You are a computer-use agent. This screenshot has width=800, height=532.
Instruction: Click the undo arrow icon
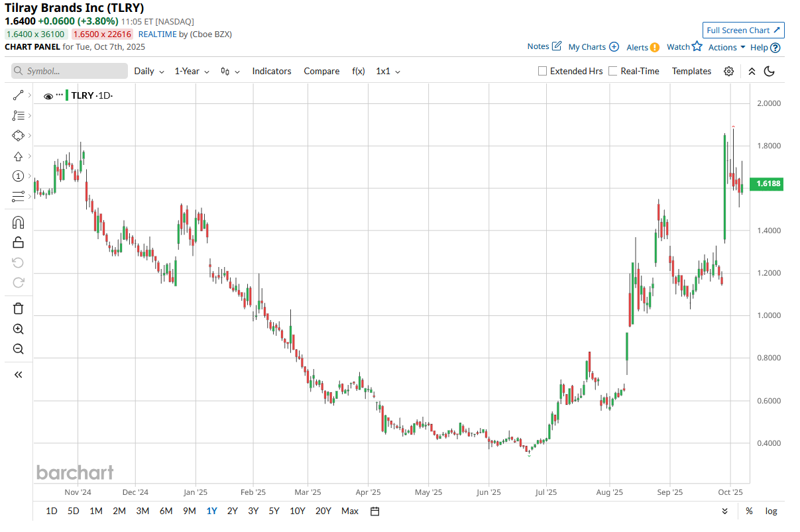coord(18,263)
